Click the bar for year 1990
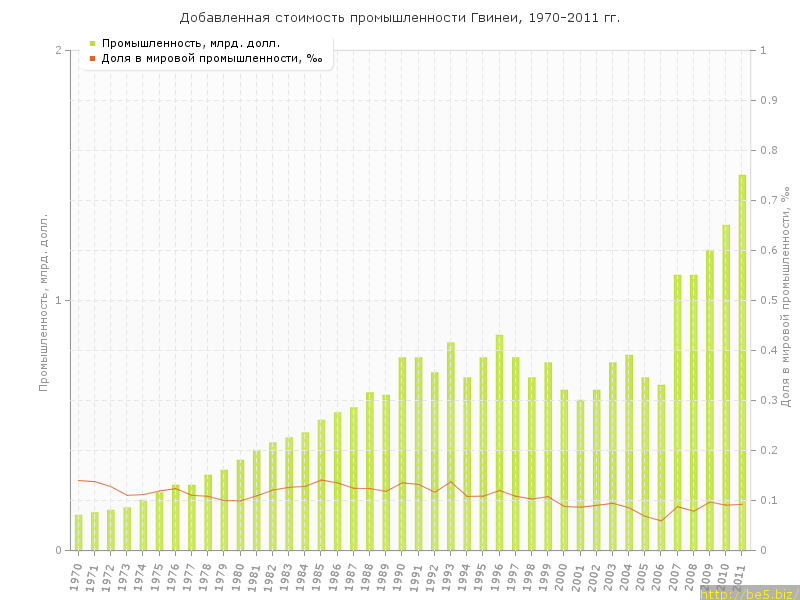This screenshot has width=800, height=600. tap(402, 453)
